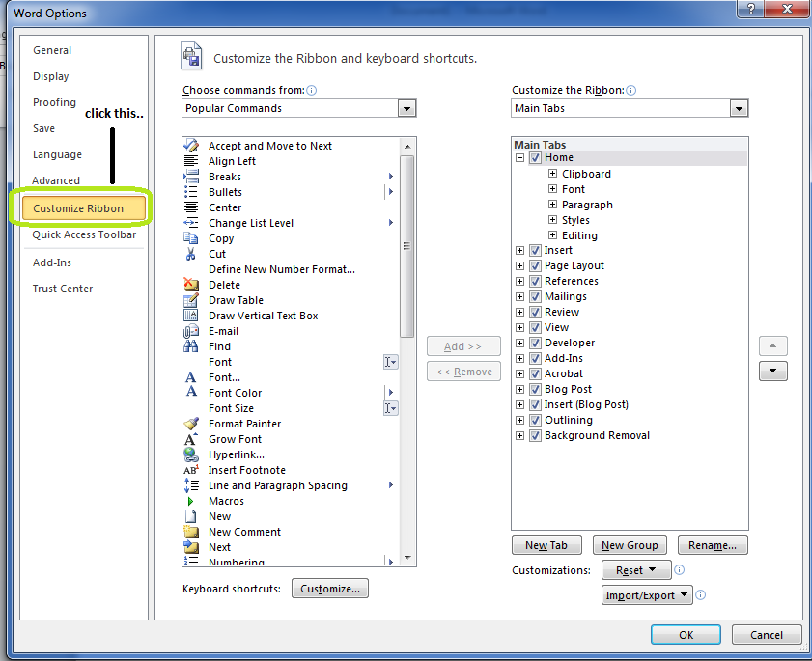Select the Customize Ribbon category

click(84, 208)
